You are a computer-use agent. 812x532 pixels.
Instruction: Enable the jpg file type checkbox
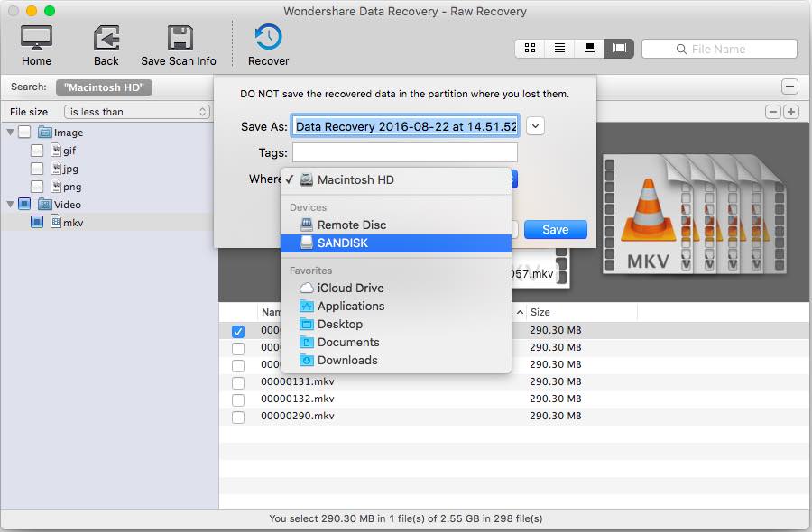[x=37, y=169]
